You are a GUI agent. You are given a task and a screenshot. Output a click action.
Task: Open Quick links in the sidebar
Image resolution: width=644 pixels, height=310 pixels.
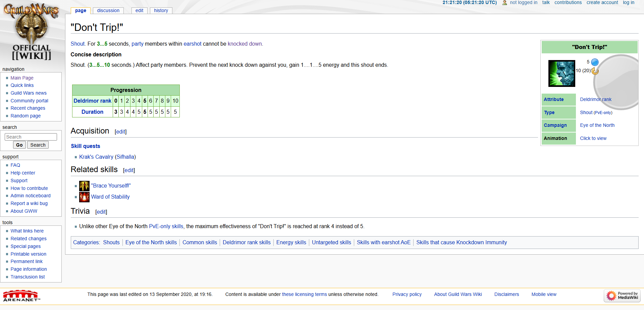[x=22, y=85]
